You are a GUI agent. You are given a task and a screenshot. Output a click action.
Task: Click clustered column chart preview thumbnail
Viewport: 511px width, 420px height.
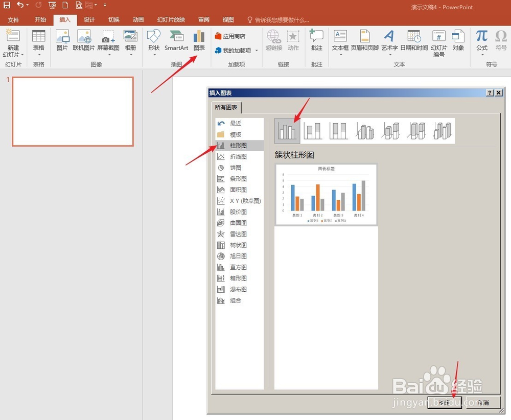[326, 195]
